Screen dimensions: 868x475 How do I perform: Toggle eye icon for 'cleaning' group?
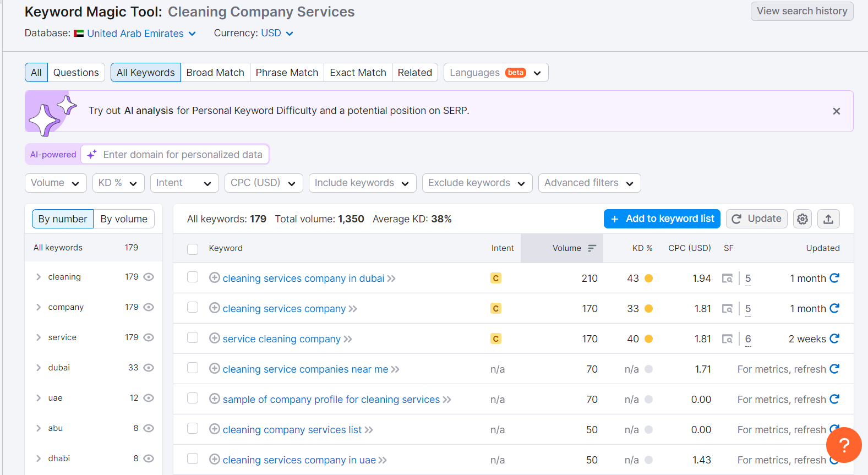(x=149, y=277)
